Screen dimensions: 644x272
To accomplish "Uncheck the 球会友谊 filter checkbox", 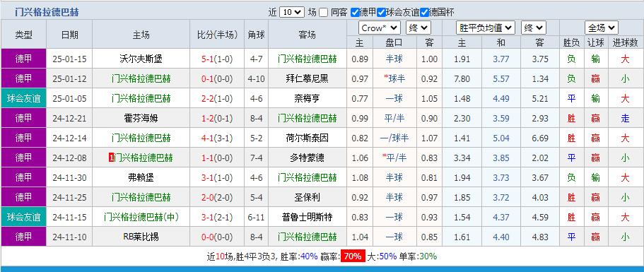I will point(381,12).
